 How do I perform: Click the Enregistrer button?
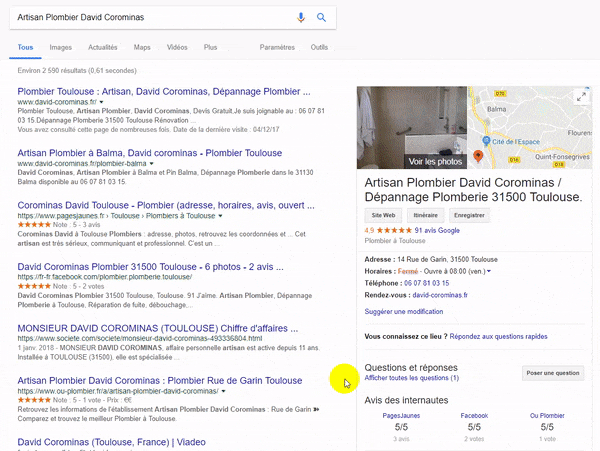pos(470,215)
